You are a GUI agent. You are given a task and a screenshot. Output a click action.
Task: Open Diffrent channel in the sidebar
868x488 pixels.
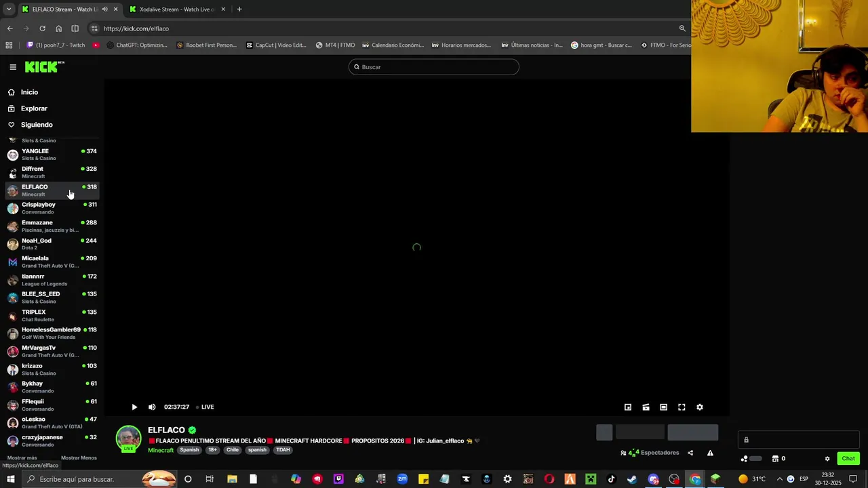52,172
